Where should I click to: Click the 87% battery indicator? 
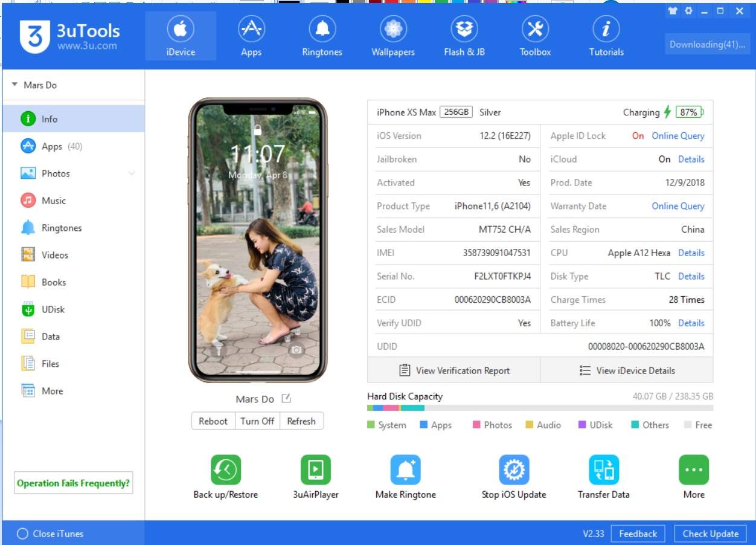[x=689, y=112]
